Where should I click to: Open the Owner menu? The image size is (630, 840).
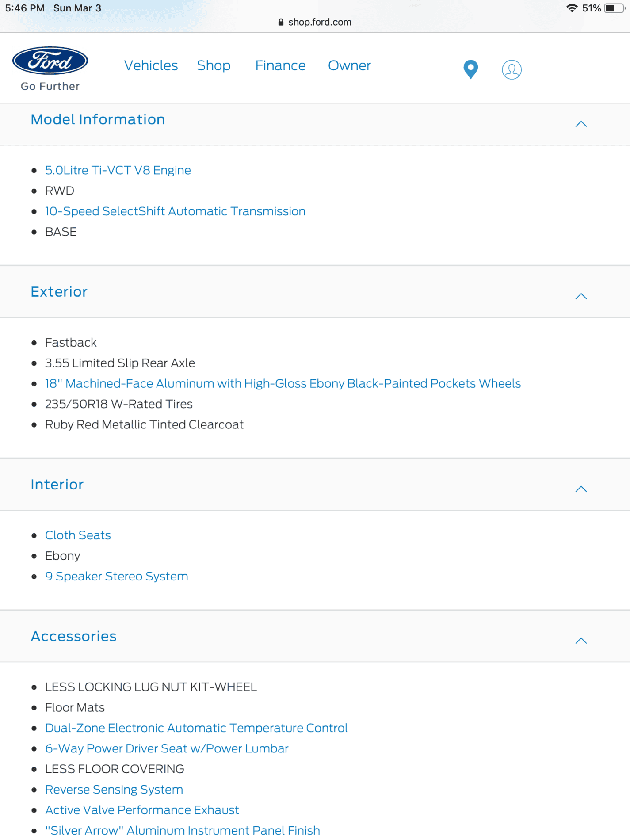coord(349,65)
